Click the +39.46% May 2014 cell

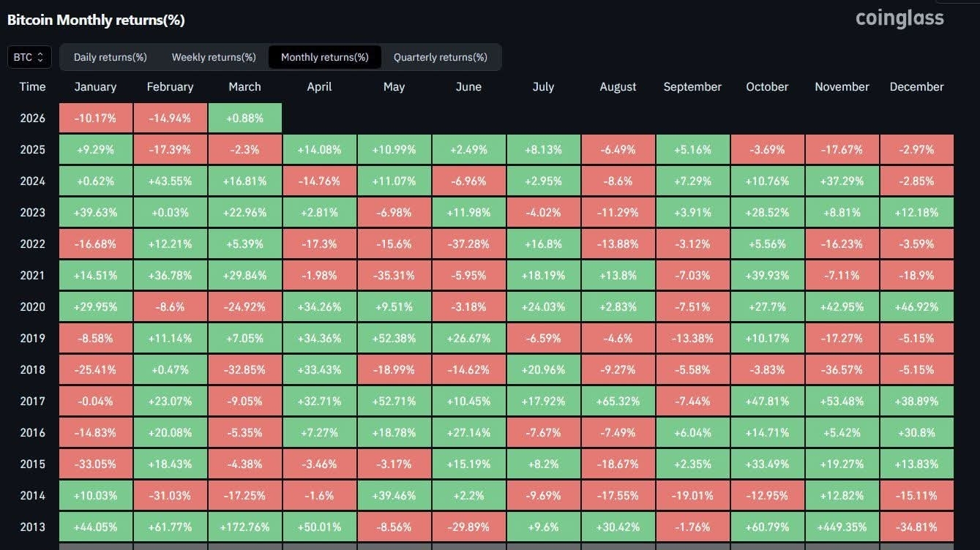click(394, 495)
